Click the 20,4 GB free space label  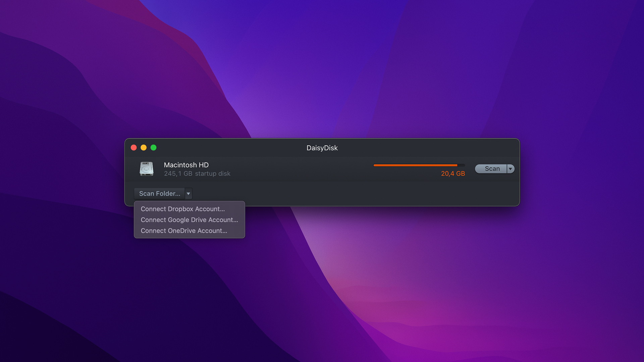point(453,174)
